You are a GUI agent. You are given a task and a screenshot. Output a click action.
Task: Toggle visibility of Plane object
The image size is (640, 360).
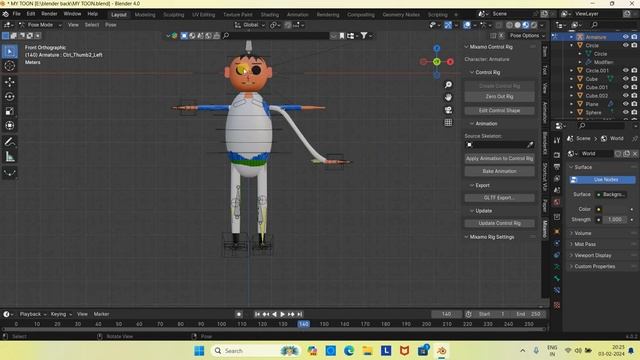click(x=625, y=104)
